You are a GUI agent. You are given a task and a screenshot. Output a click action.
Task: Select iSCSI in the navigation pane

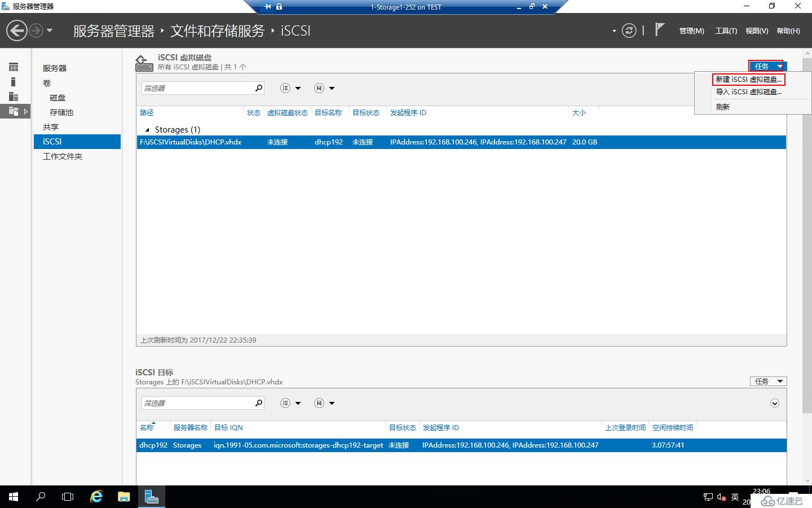pyautogui.click(x=77, y=142)
